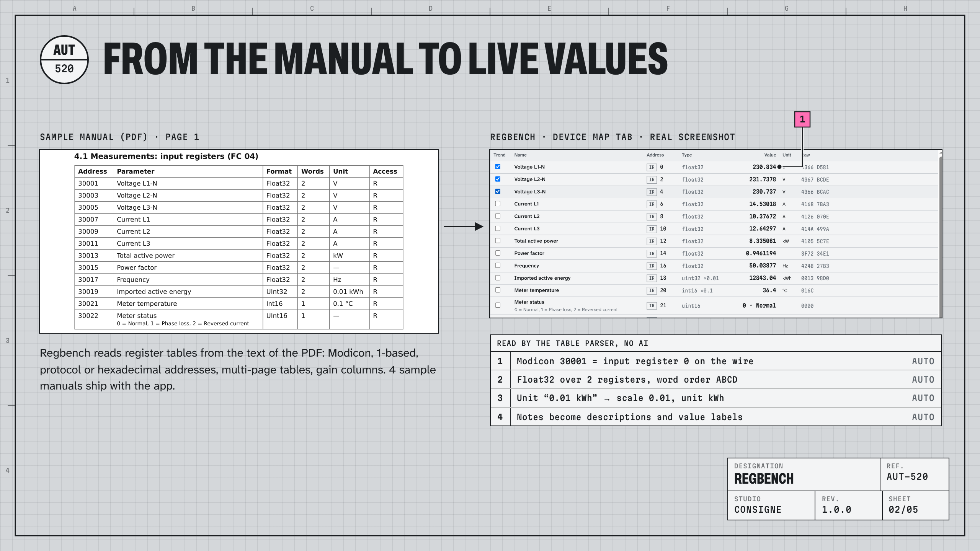Click the Format header in the PDF table
The width and height of the screenshot is (980, 551).
tap(279, 171)
